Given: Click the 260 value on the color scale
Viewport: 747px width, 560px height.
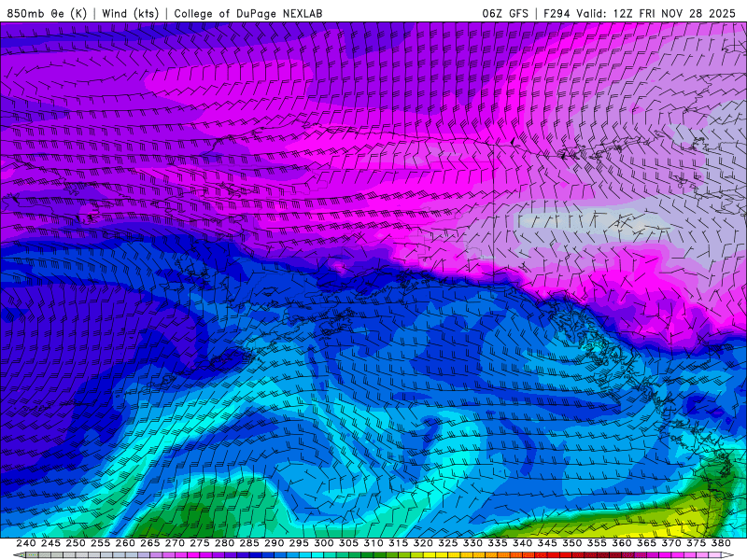Looking at the screenshot, I should point(125,543).
